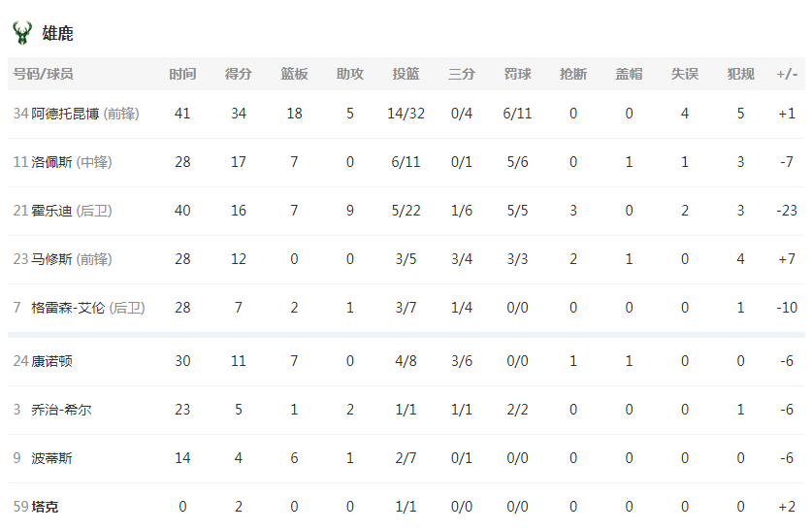Sort by the 时间 column header
Viewport: 812px width, 531px height.
[182, 74]
